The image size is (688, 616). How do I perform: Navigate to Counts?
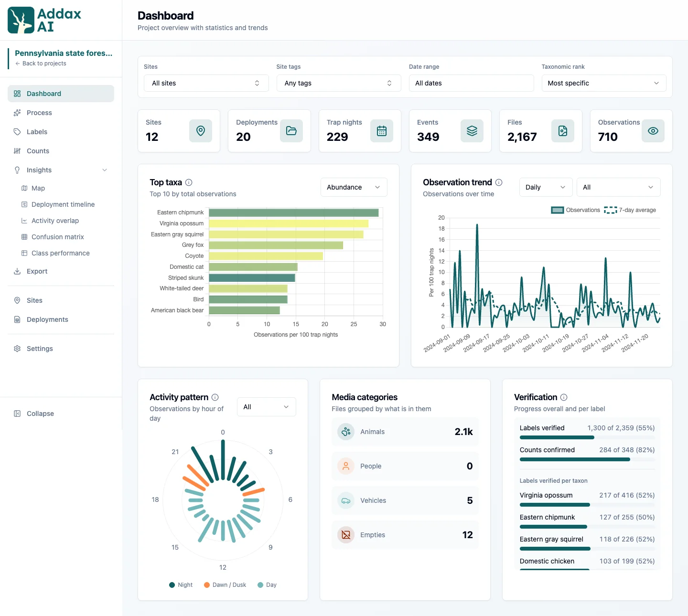(61, 151)
